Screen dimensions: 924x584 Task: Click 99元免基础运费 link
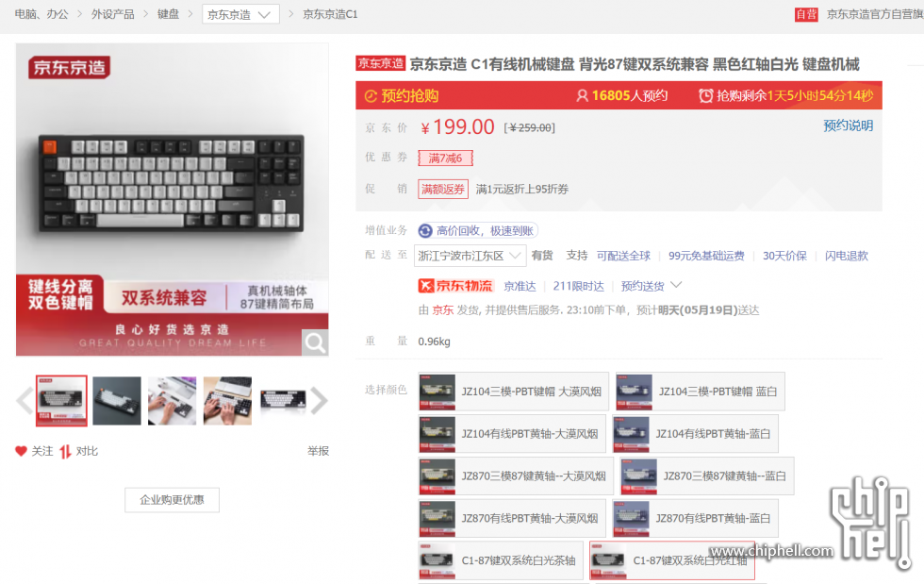tap(706, 256)
